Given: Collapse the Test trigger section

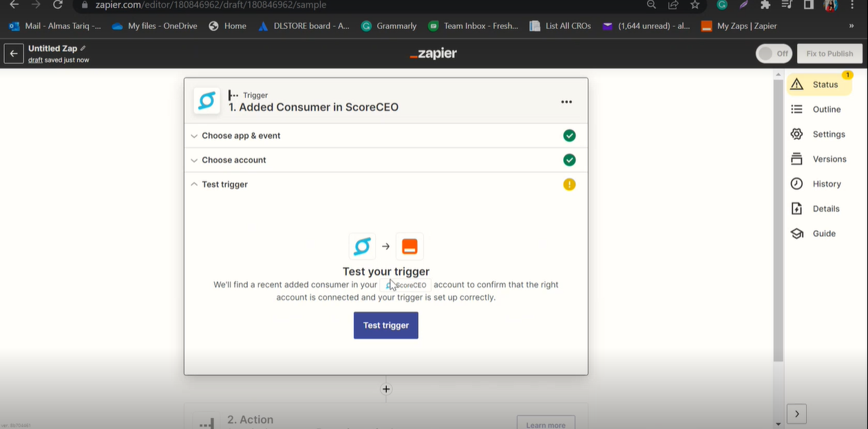Looking at the screenshot, I should click(x=385, y=185).
